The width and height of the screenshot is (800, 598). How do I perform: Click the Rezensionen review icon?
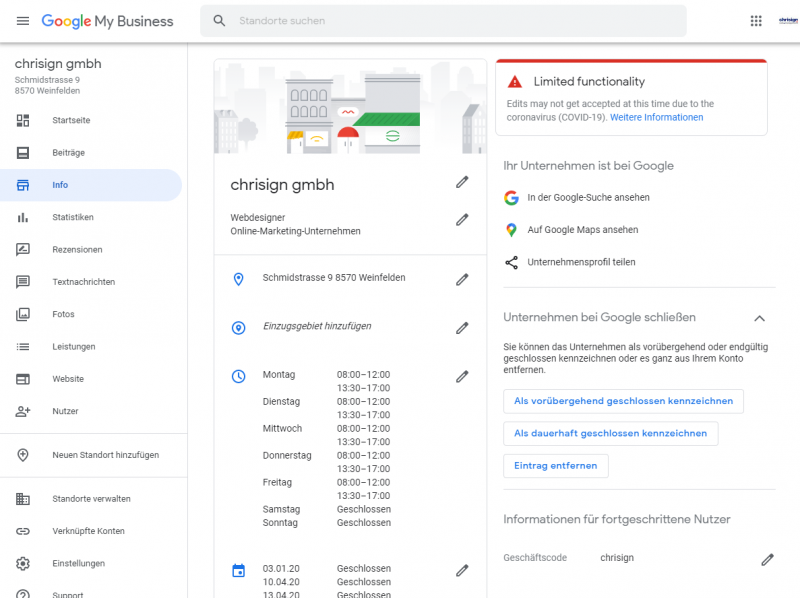23,250
